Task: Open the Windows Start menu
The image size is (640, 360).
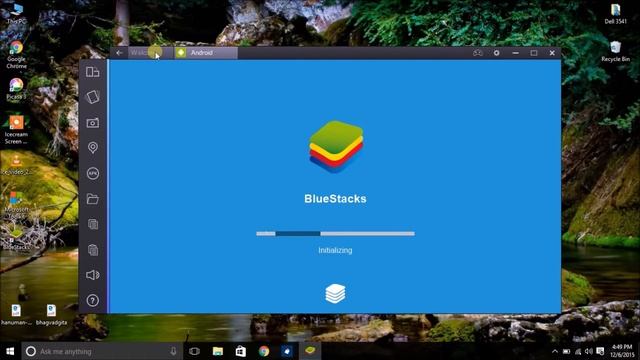Action: (x=10, y=351)
